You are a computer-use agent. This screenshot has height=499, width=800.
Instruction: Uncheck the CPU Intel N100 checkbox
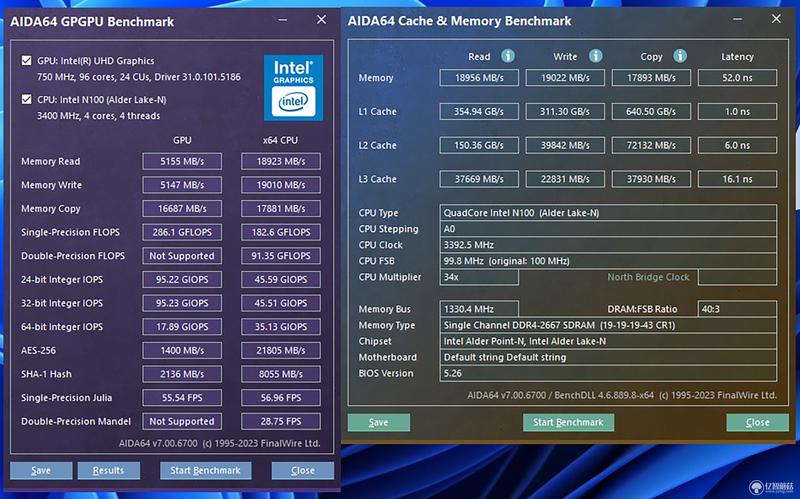pos(27,99)
